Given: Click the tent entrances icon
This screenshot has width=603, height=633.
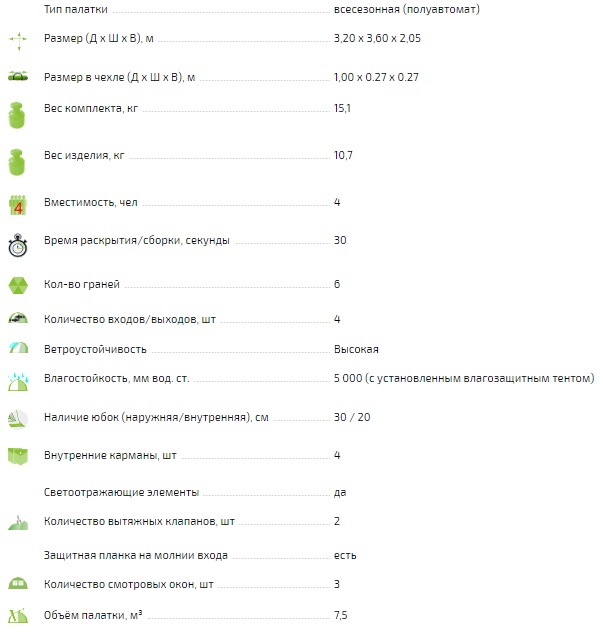Looking at the screenshot, I should 18,318.
